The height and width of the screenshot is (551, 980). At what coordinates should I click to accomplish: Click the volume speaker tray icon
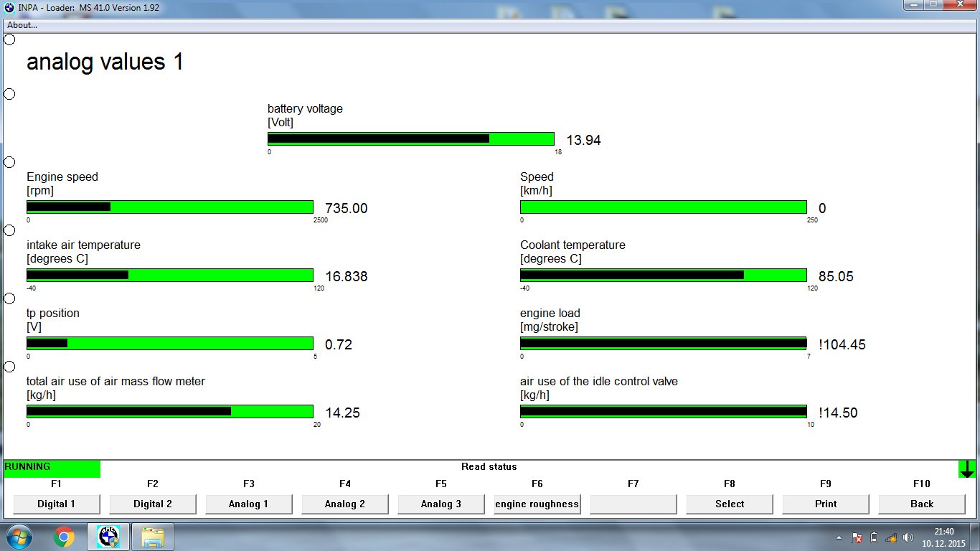pos(908,537)
